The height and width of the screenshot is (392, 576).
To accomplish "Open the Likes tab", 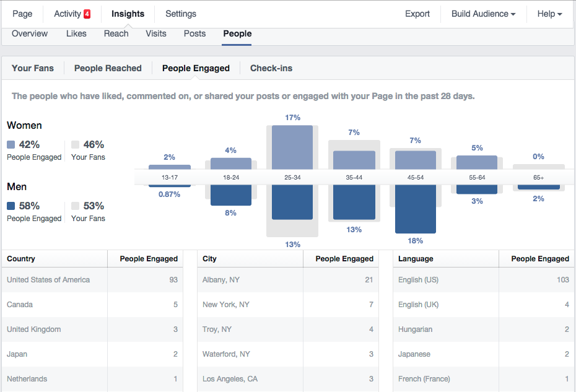I will [76, 34].
